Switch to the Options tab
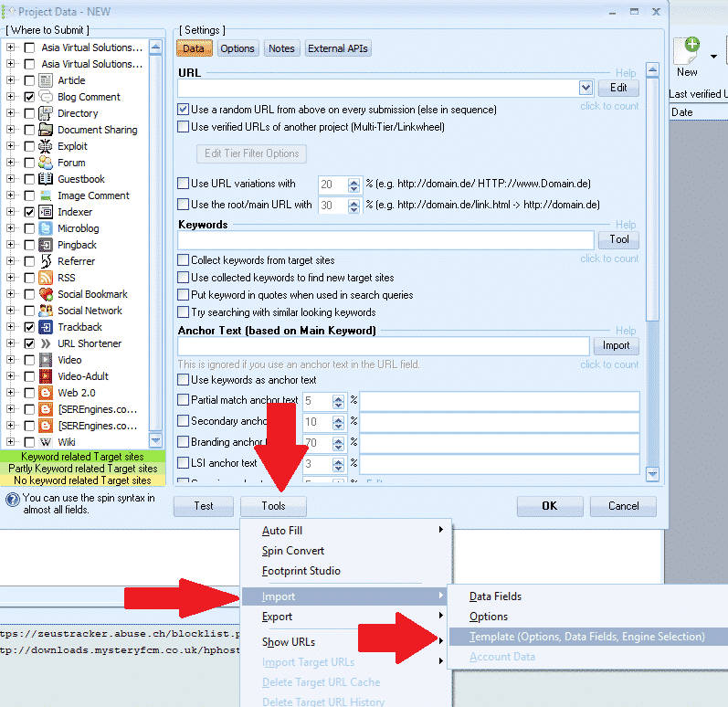The width and height of the screenshot is (728, 707). coord(237,48)
